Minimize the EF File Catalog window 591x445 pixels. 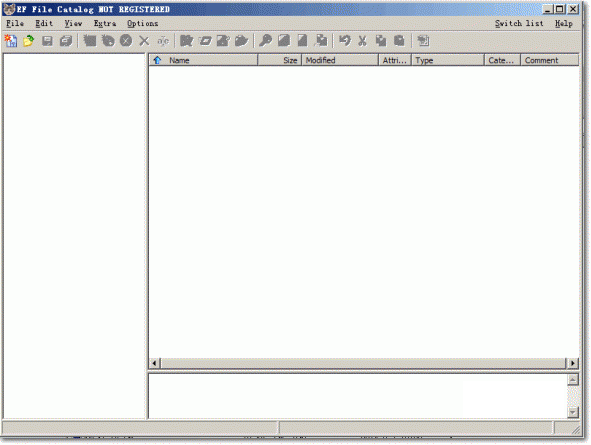tap(548, 9)
